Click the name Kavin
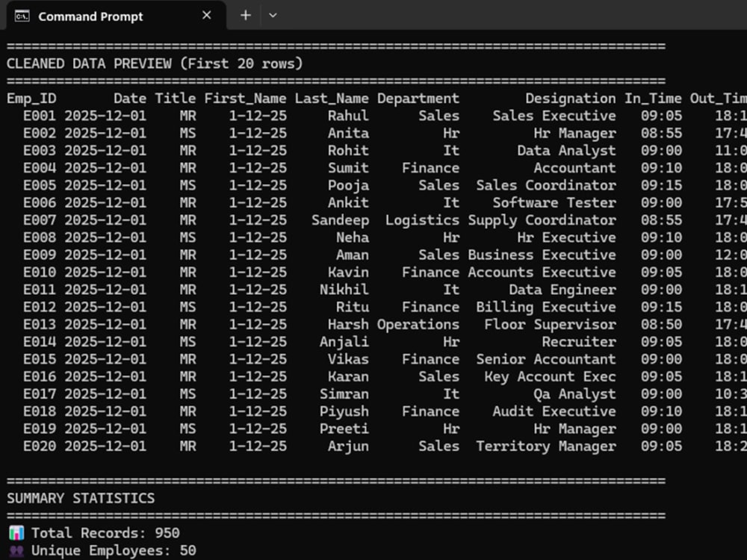 (348, 273)
